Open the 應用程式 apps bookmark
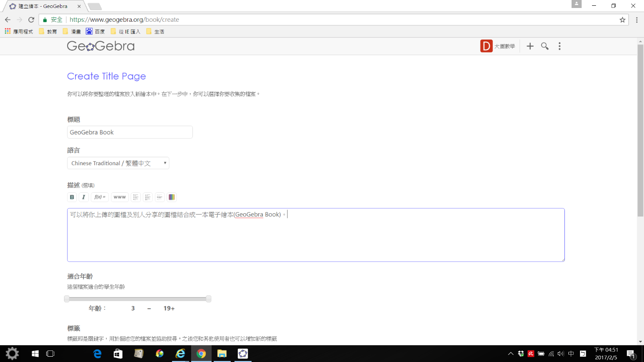The width and height of the screenshot is (644, 362). pos(19,32)
